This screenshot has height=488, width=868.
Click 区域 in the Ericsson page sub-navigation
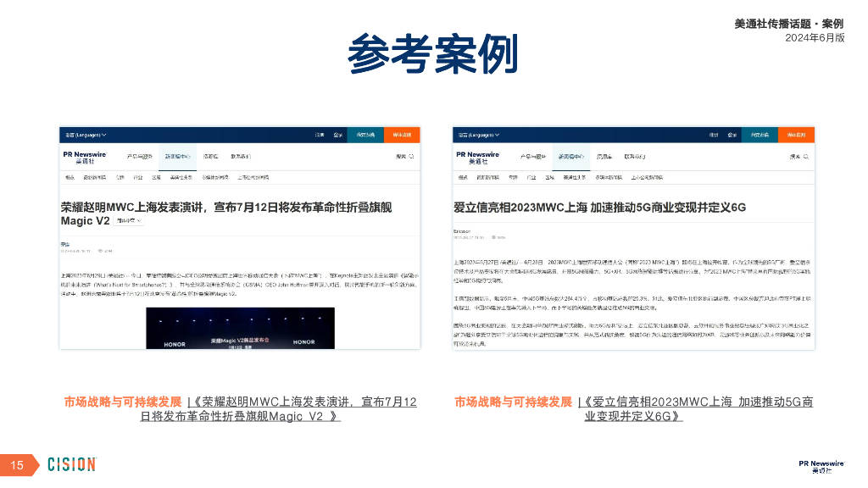coord(549,178)
